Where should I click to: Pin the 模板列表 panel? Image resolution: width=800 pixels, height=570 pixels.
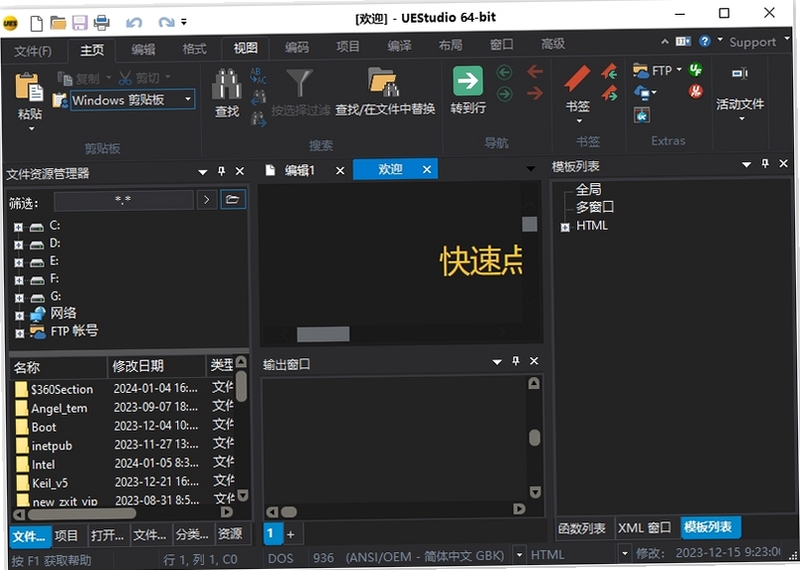(765, 164)
